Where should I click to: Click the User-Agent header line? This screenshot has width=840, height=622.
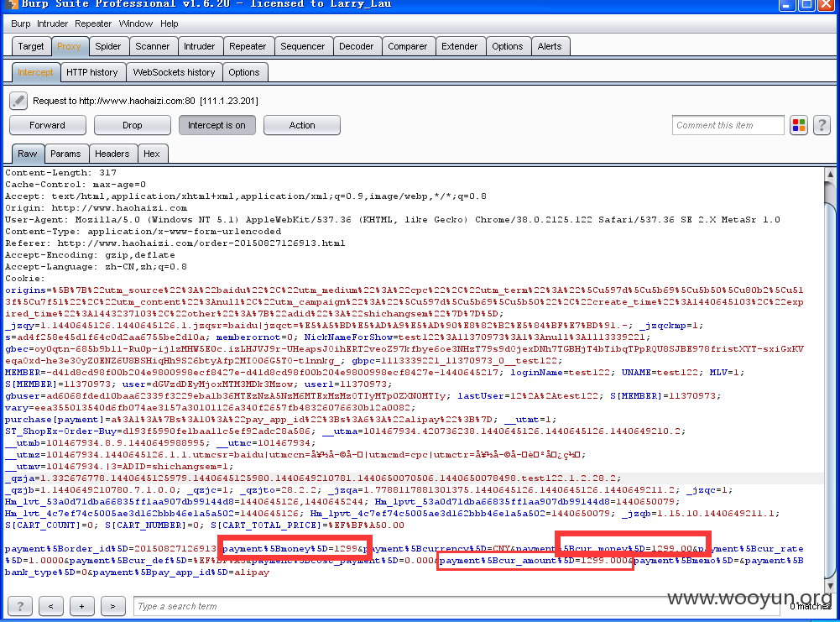point(393,220)
